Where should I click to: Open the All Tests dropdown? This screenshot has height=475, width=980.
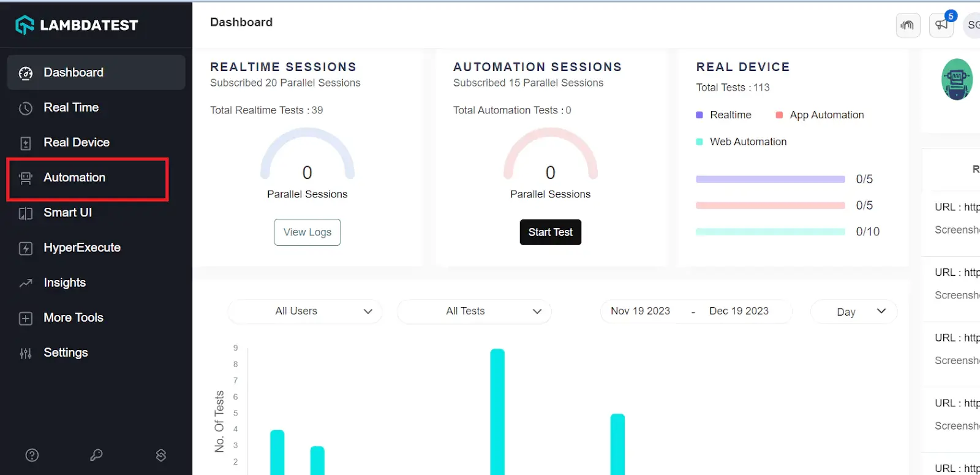tap(475, 311)
